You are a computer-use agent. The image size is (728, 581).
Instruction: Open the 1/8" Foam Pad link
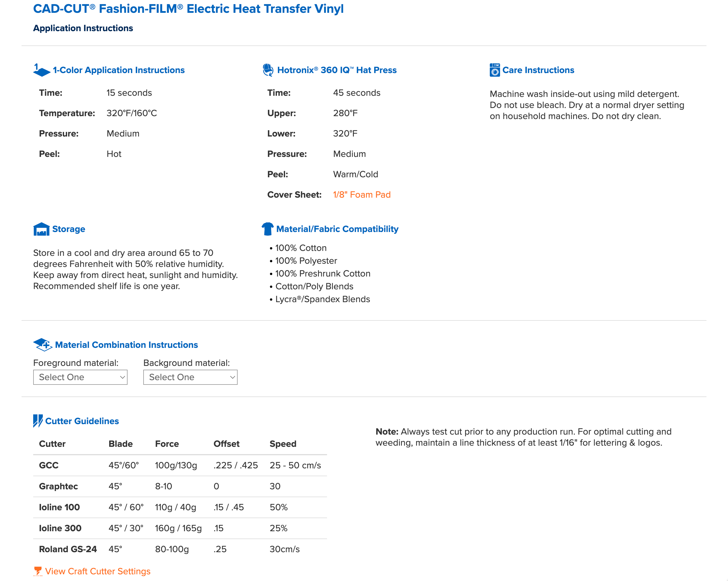[362, 194]
